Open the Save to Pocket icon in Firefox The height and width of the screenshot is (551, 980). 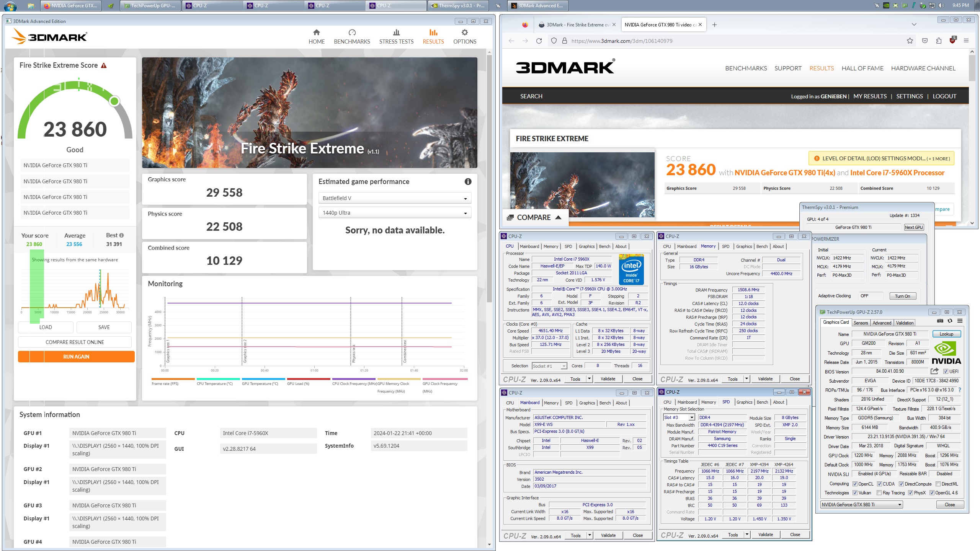925,41
